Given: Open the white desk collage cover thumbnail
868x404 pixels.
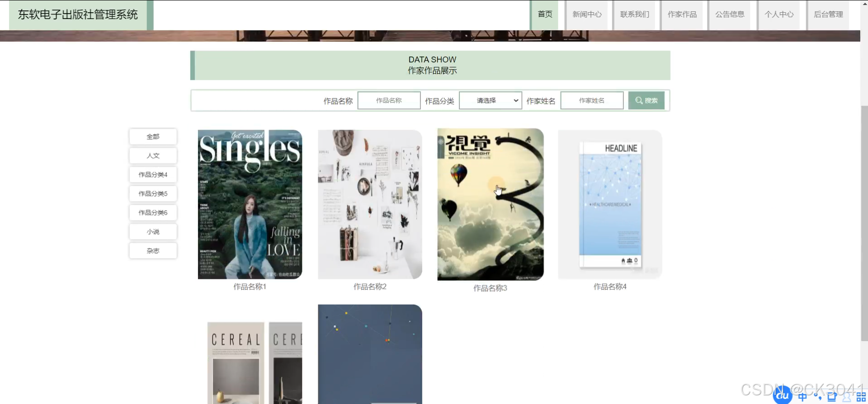Looking at the screenshot, I should click(370, 204).
